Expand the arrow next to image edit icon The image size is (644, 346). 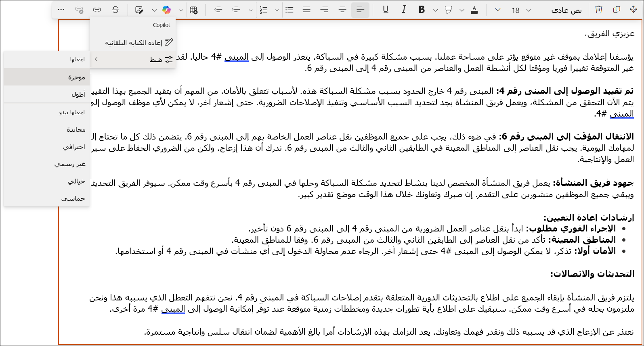coord(154,10)
